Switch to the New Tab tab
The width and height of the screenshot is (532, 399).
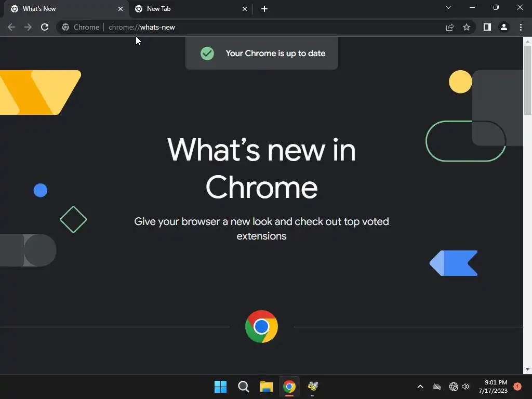coord(190,9)
